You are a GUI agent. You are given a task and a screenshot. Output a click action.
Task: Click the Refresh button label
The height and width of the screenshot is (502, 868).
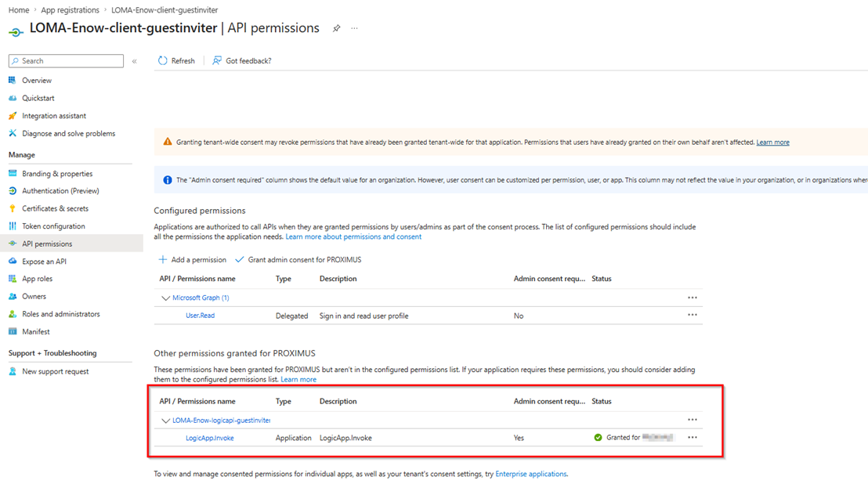coord(183,61)
